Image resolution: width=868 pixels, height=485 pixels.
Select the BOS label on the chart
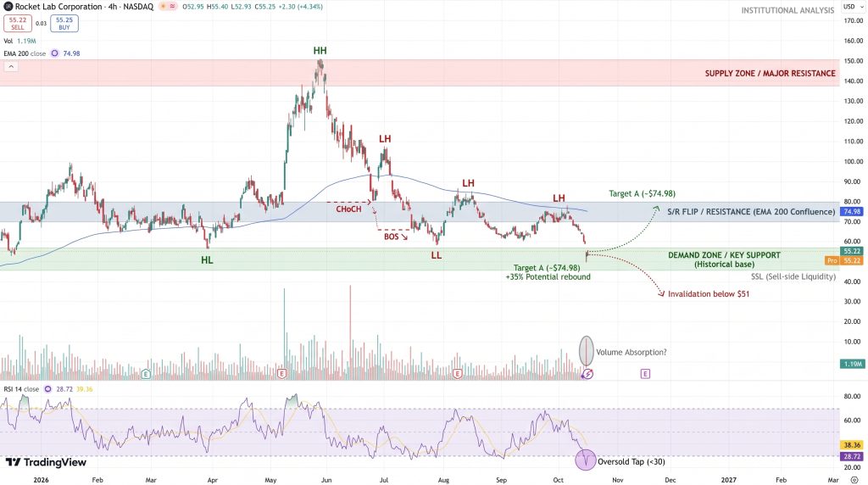click(x=392, y=237)
